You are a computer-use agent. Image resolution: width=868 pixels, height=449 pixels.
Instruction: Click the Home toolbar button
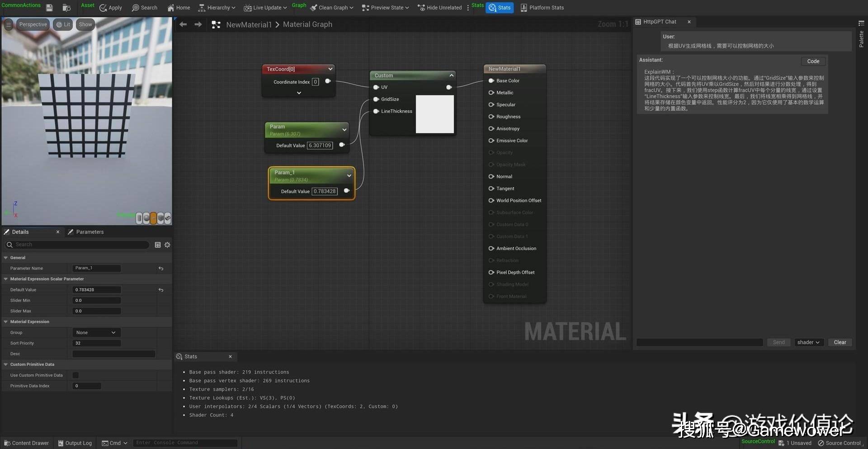(x=179, y=8)
